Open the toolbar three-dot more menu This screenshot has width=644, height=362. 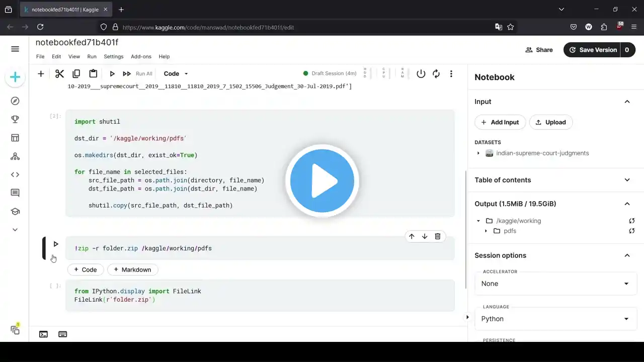click(x=451, y=74)
